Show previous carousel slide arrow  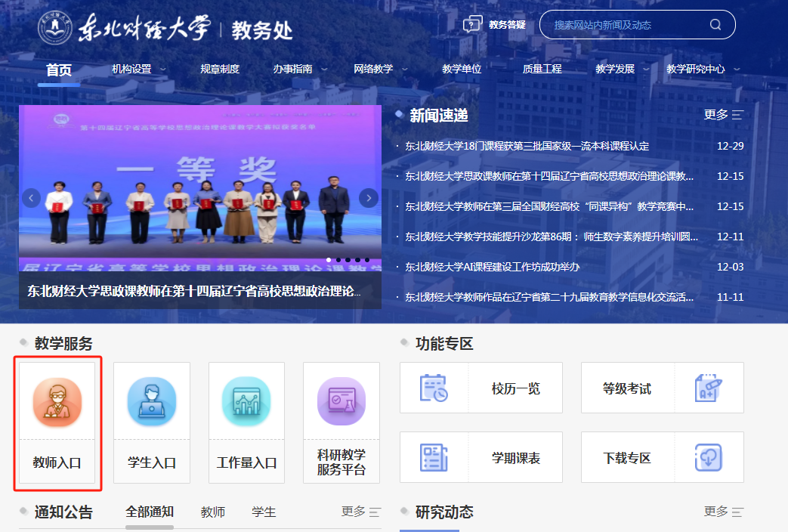pos(31,198)
